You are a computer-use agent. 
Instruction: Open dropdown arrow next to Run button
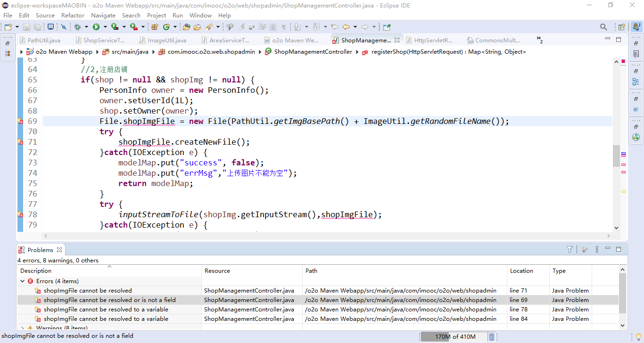pyautogui.click(x=105, y=27)
